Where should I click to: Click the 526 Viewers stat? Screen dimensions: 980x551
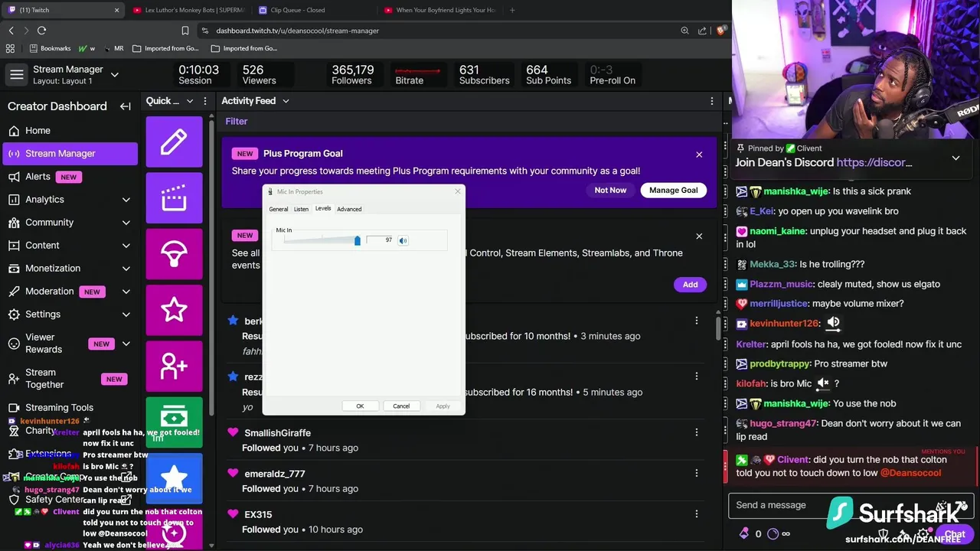tap(259, 75)
